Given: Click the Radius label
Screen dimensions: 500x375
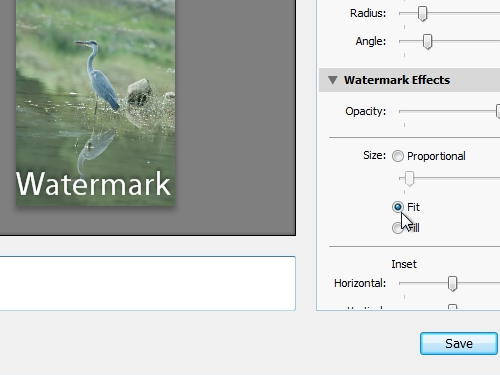Looking at the screenshot, I should click(368, 13).
